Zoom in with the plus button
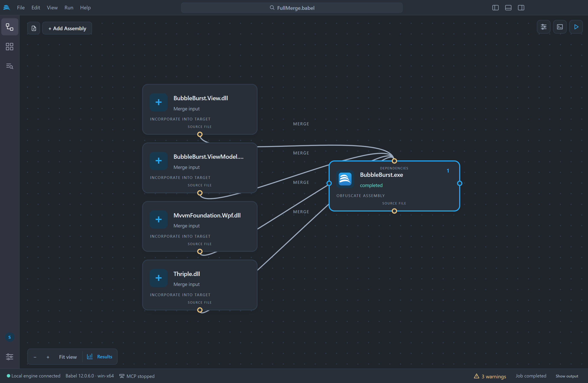588x383 pixels. coord(48,357)
